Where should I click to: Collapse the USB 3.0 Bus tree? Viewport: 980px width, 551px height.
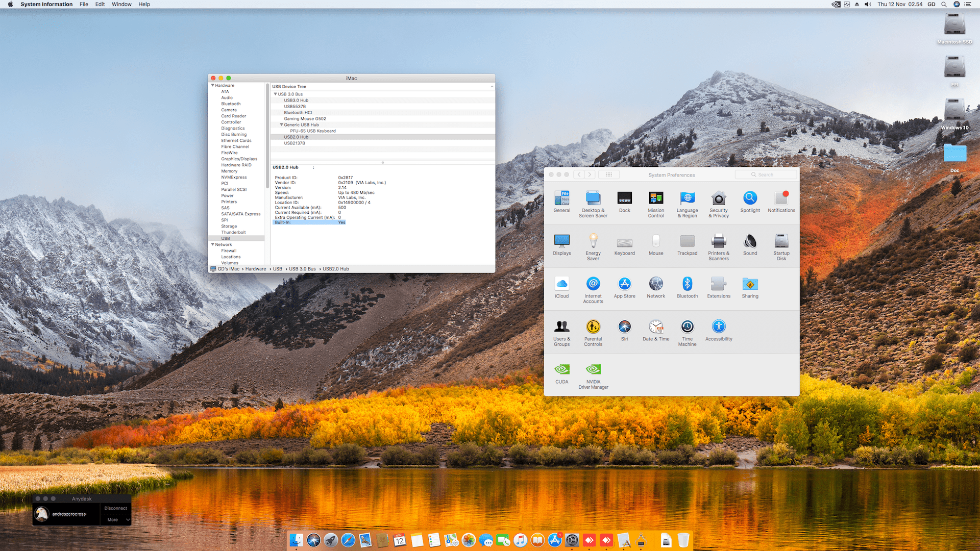click(x=276, y=94)
